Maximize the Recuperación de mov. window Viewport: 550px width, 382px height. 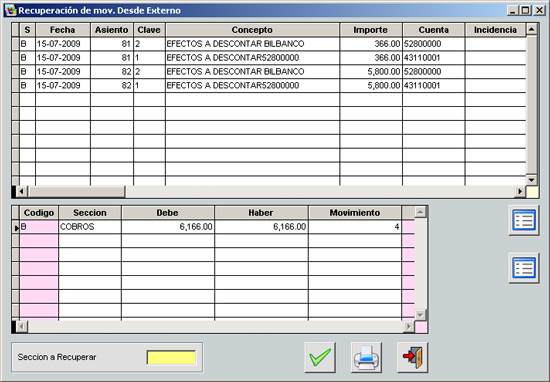click(x=525, y=11)
